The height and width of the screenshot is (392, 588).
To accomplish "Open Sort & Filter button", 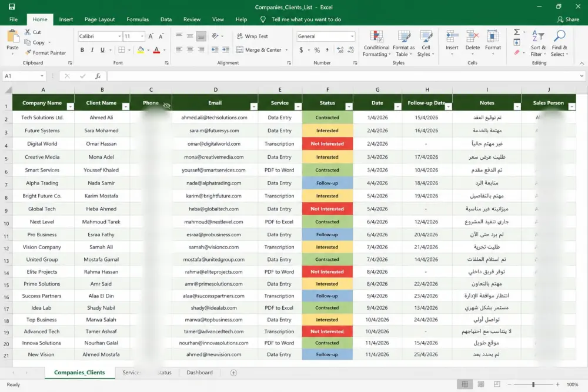I will 538,43.
